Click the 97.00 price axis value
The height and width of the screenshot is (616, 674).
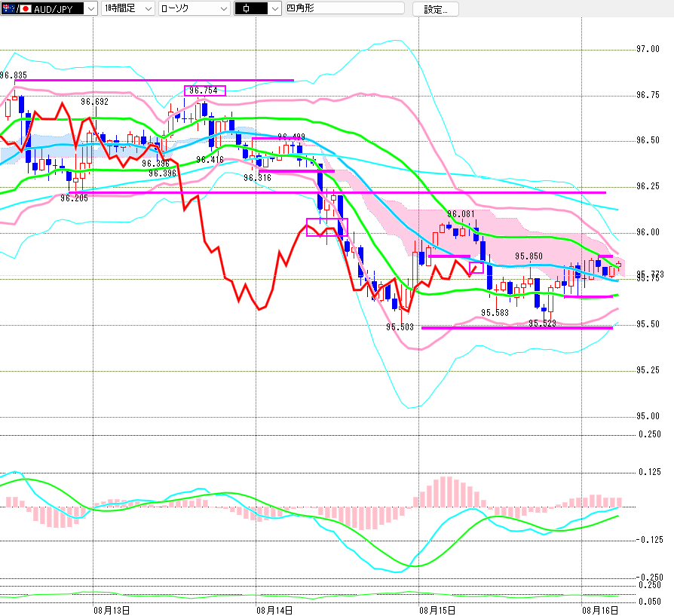coord(648,49)
